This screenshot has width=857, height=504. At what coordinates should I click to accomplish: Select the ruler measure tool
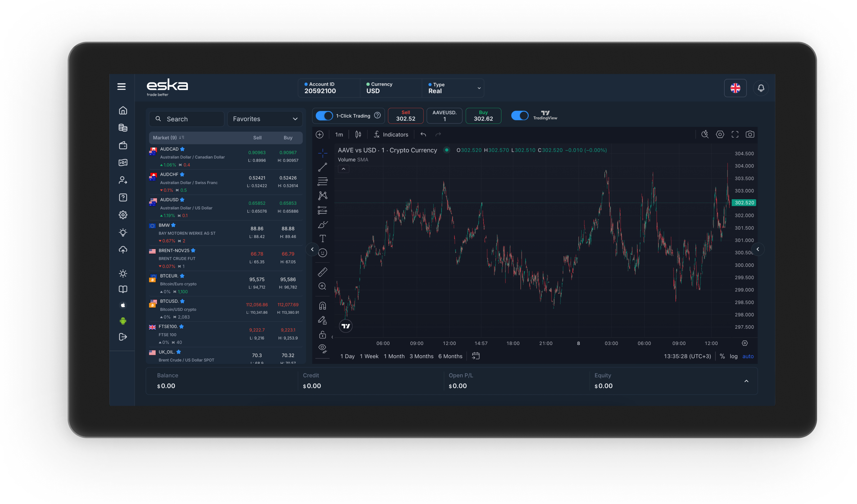pyautogui.click(x=322, y=272)
